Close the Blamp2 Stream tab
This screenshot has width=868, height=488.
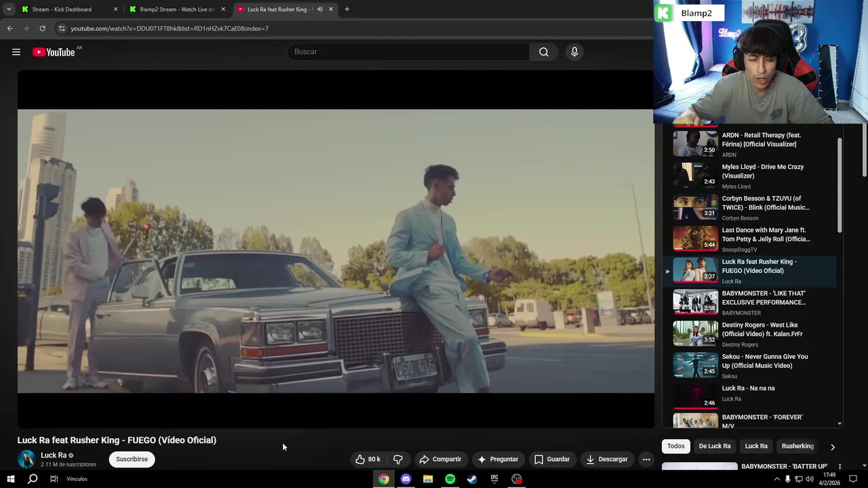(x=223, y=9)
